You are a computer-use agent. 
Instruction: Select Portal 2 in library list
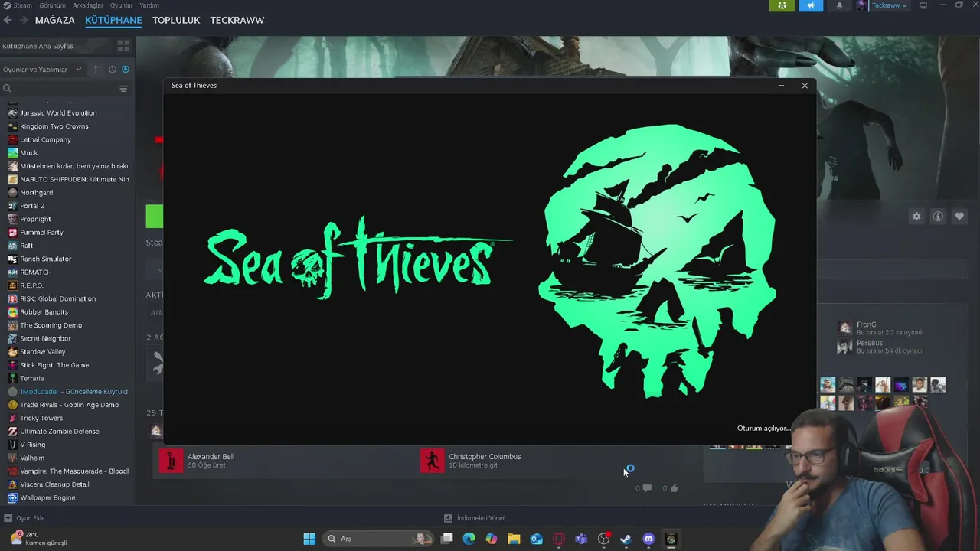pyautogui.click(x=67, y=206)
